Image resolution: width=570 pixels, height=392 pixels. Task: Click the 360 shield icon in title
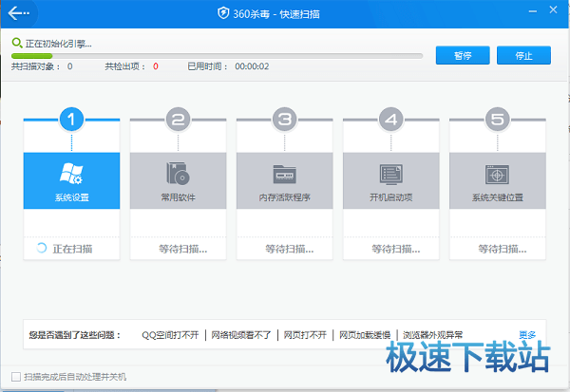coord(225,13)
